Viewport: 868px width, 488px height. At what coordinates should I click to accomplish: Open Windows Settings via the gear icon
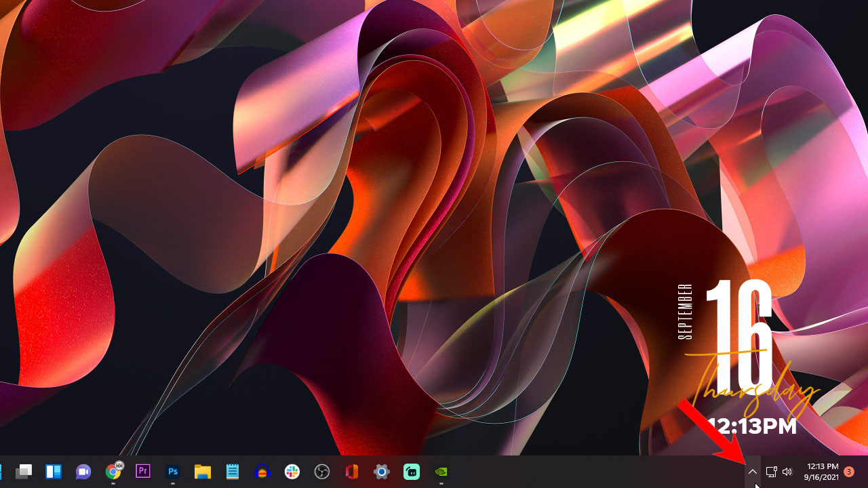click(x=381, y=471)
